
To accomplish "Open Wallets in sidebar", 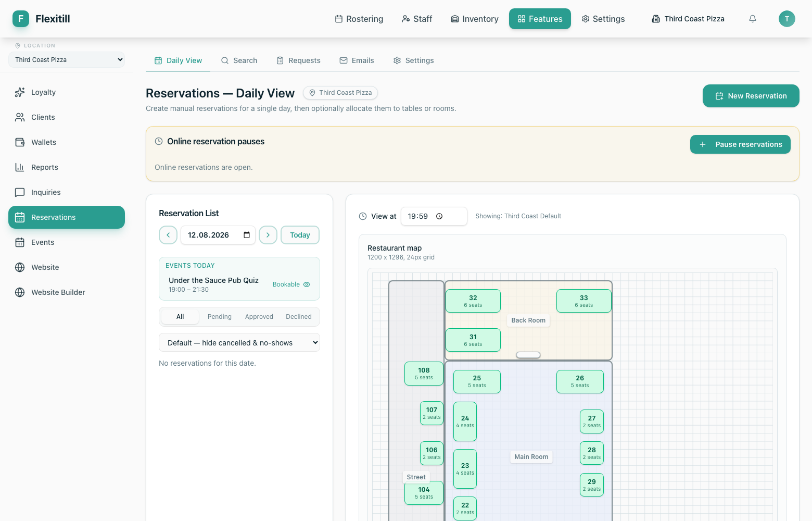I will click(67, 142).
